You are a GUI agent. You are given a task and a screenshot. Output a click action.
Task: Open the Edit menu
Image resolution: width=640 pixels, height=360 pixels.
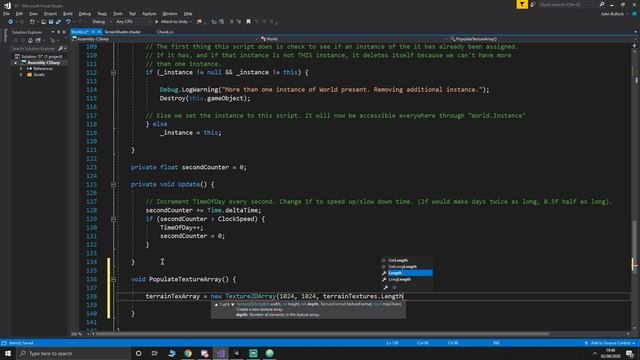pos(19,13)
